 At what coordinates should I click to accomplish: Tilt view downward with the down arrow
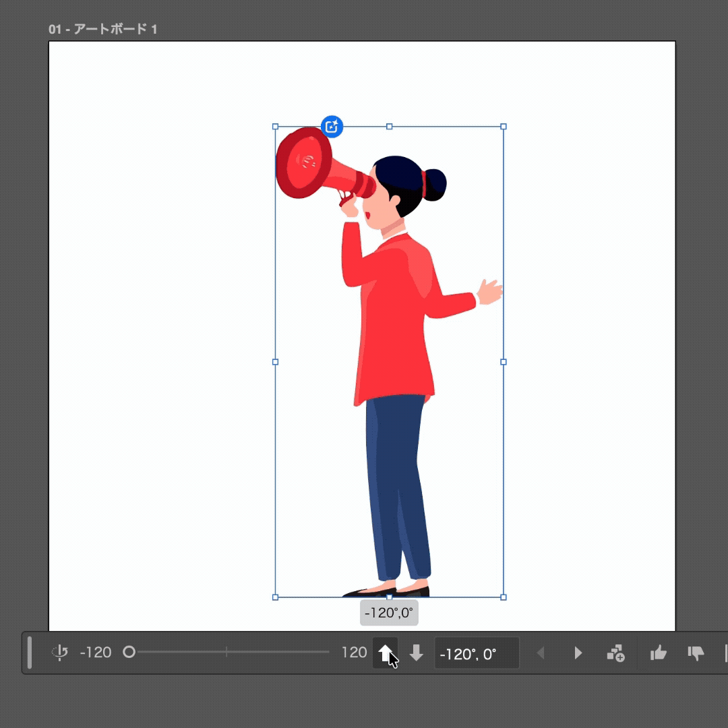point(417,653)
